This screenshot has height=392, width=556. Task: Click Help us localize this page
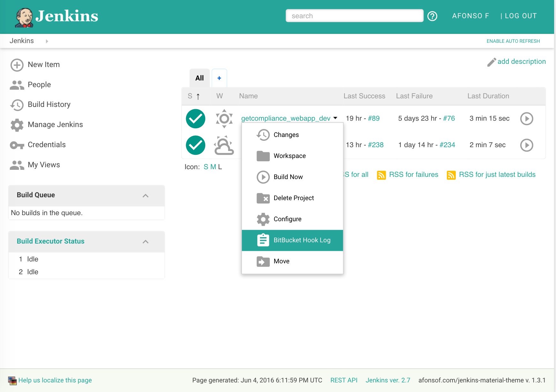(x=55, y=380)
